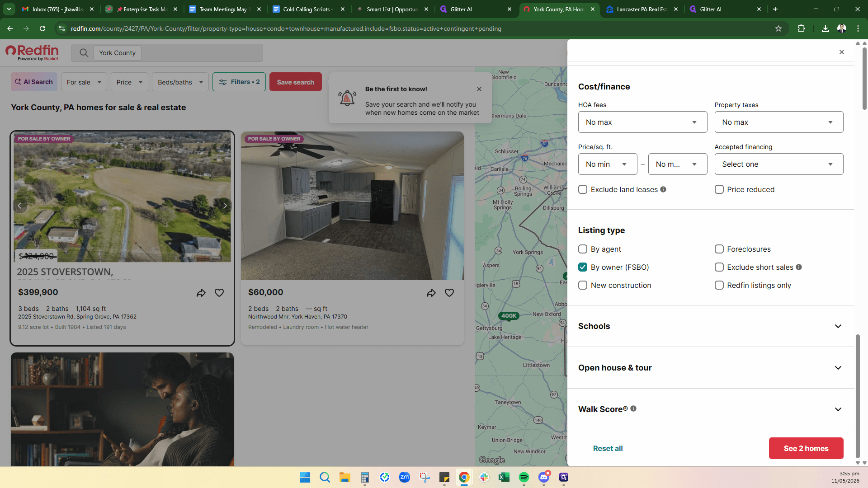Click Reset all link
This screenshot has height=488, width=868.
coord(608,448)
